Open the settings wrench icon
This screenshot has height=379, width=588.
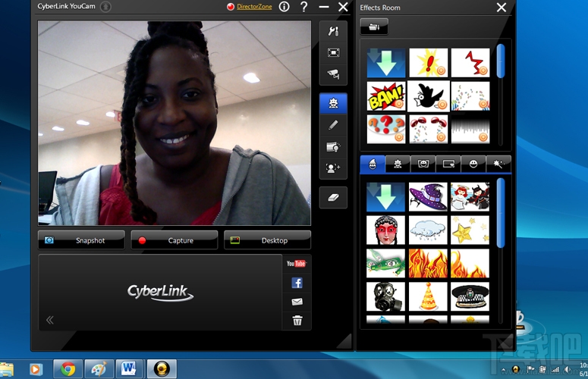tap(333, 31)
